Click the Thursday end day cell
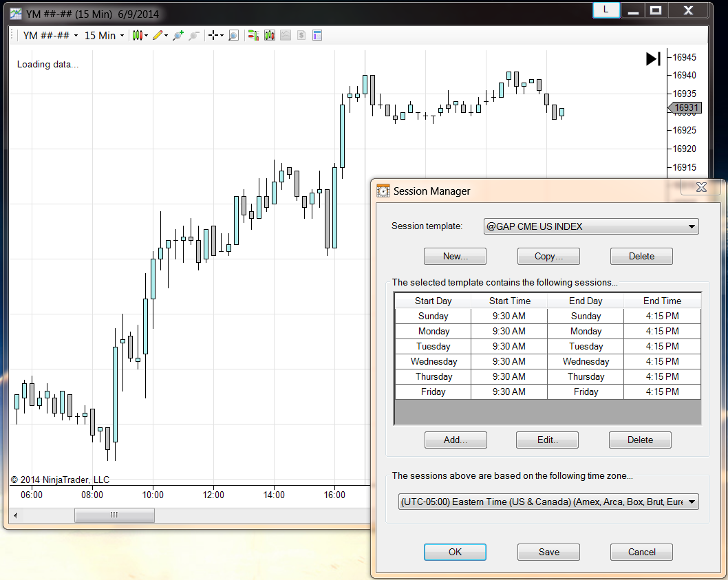The height and width of the screenshot is (580, 728). 586,376
